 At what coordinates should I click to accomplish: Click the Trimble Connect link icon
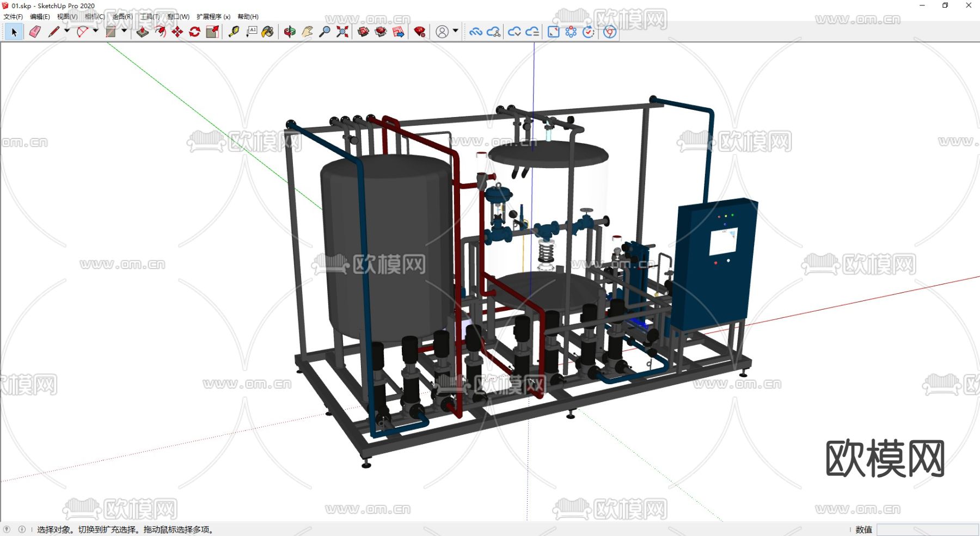(476, 32)
